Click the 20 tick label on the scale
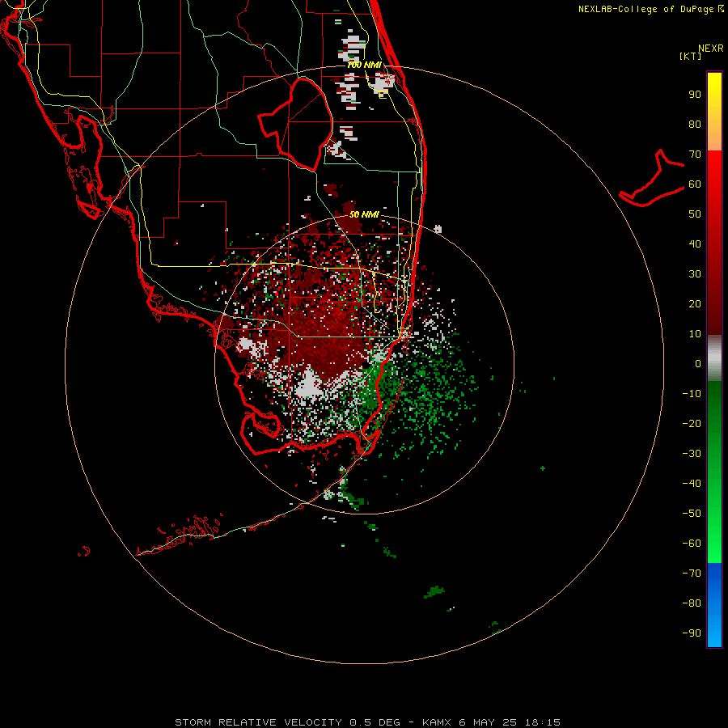728x728 pixels. (695, 304)
